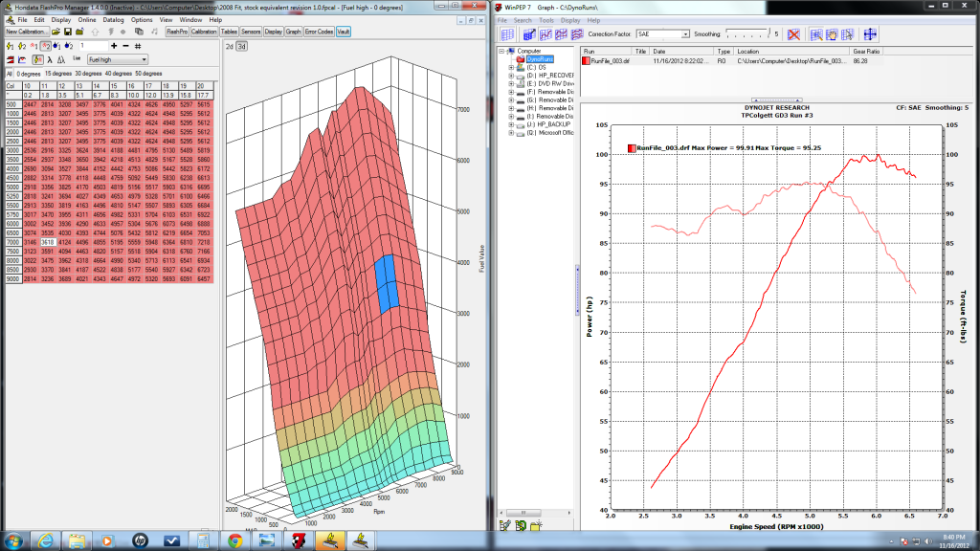Viewport: 980px width, 551px height.
Task: Expand the (C:) OS drive node
Action: pos(511,68)
